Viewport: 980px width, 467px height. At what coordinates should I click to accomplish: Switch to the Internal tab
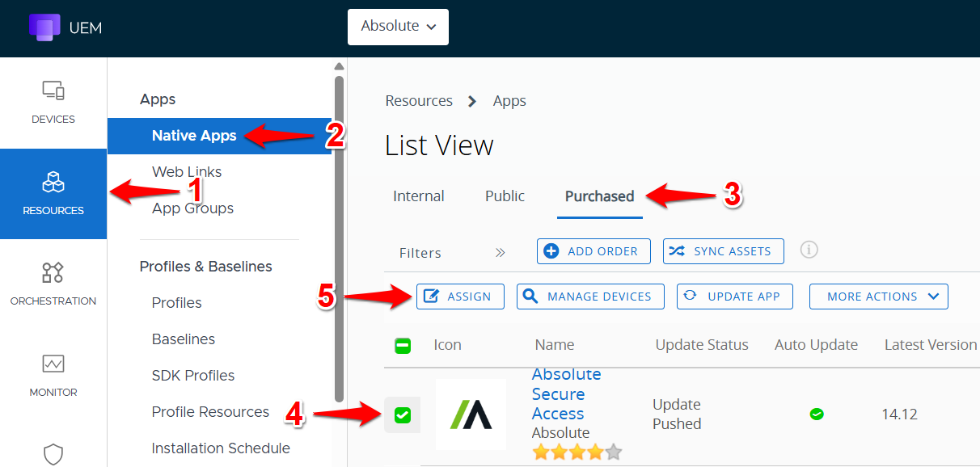419,196
